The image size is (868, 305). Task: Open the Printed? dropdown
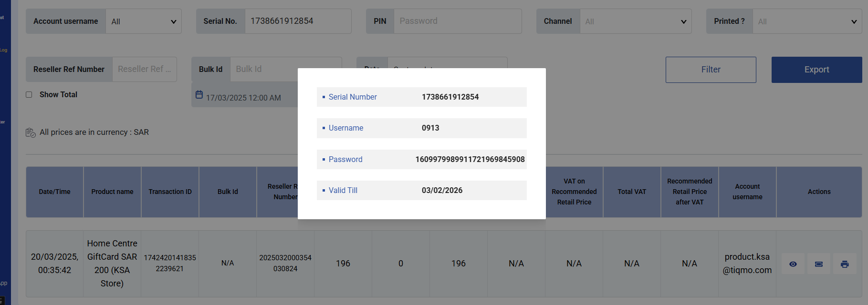coord(806,21)
